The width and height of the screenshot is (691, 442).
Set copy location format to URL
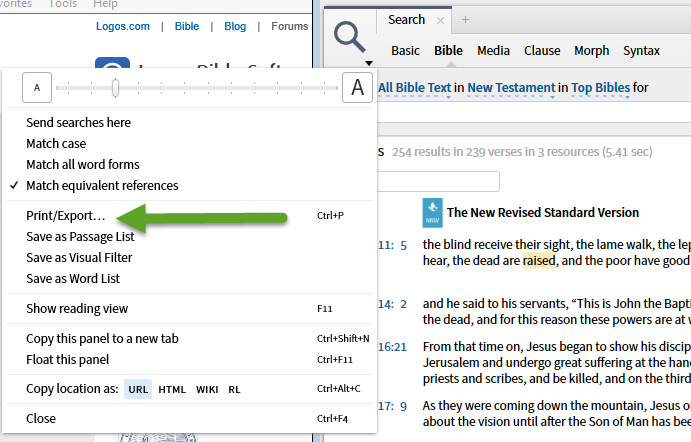click(138, 390)
